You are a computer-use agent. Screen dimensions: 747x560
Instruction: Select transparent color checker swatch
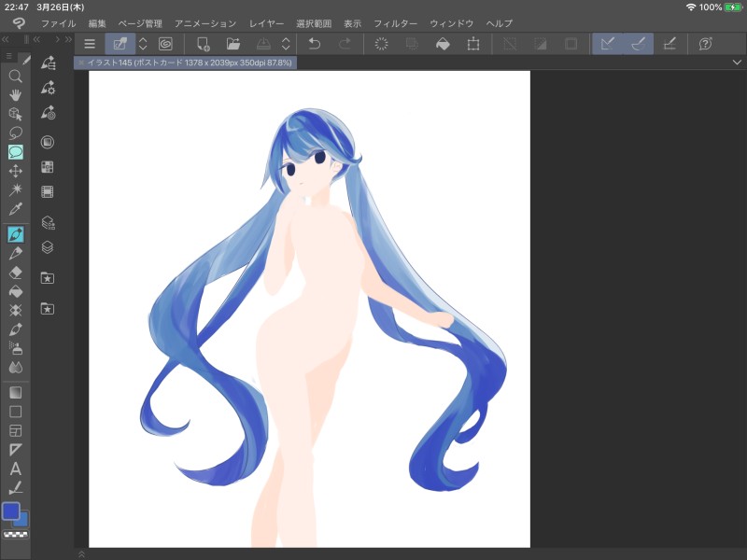click(x=16, y=534)
